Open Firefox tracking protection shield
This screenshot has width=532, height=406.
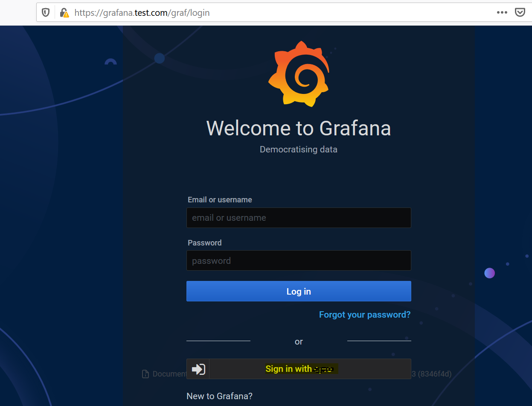[x=45, y=12]
